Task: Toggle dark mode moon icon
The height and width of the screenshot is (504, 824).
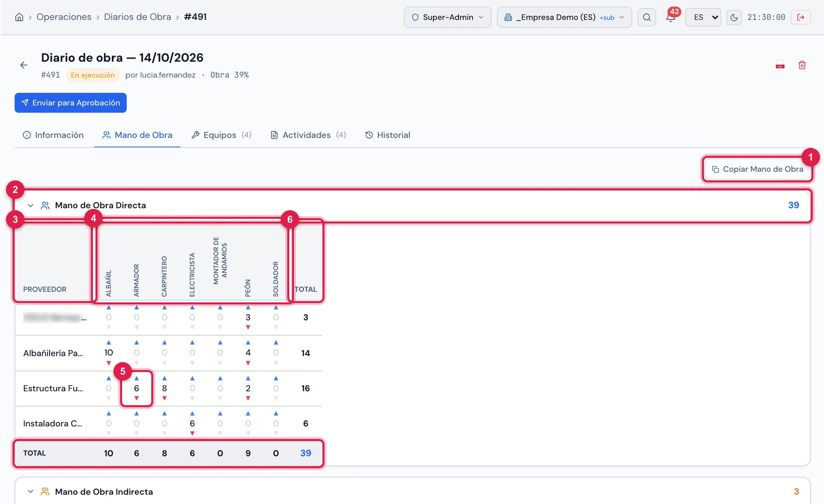Action: pyautogui.click(x=734, y=17)
